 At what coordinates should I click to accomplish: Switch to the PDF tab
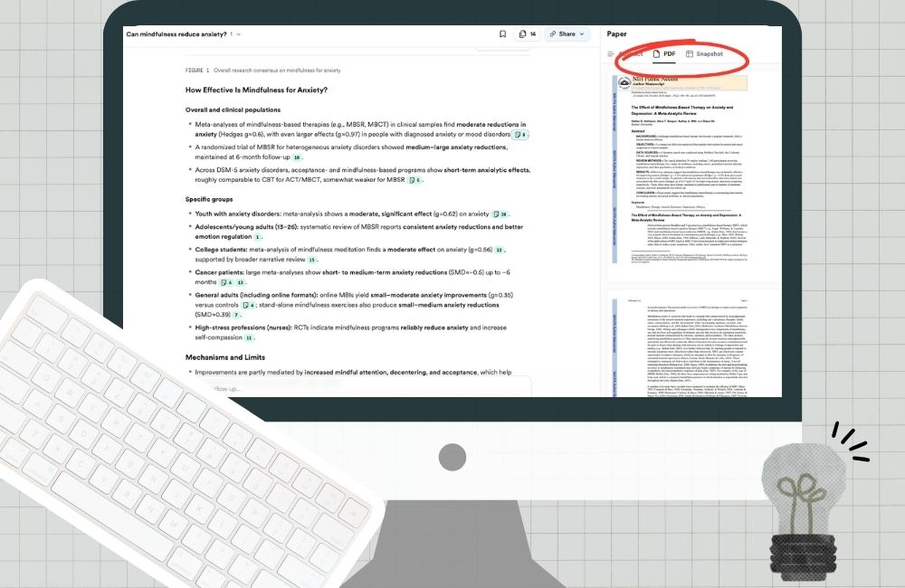coord(664,54)
